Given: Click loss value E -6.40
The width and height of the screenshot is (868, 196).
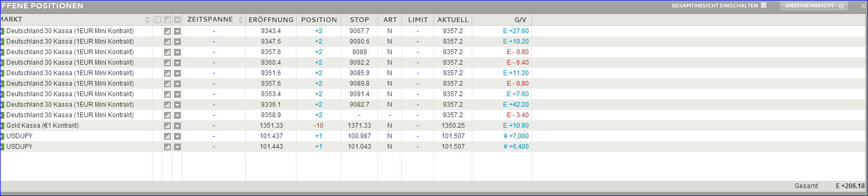Looking at the screenshot, I should click(517, 63).
